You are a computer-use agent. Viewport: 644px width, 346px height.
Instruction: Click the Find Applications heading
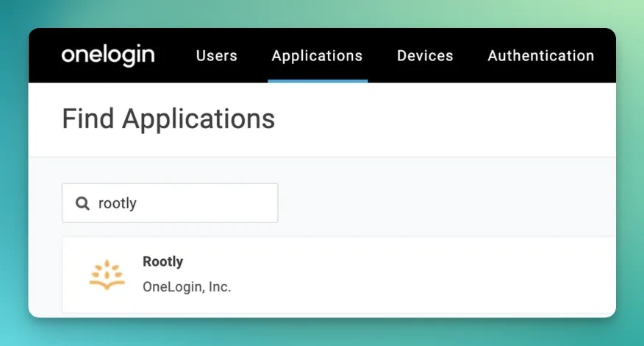click(x=168, y=119)
